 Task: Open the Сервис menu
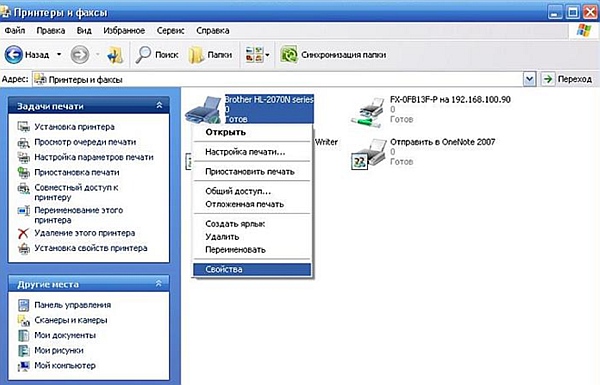170,31
